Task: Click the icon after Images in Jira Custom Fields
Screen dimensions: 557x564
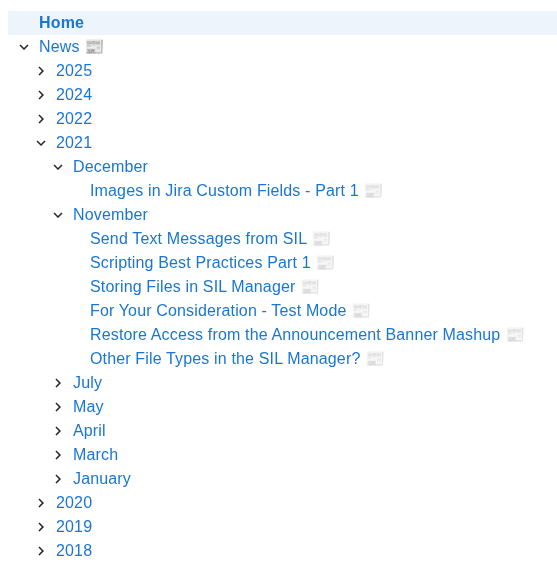Action: pos(373,191)
